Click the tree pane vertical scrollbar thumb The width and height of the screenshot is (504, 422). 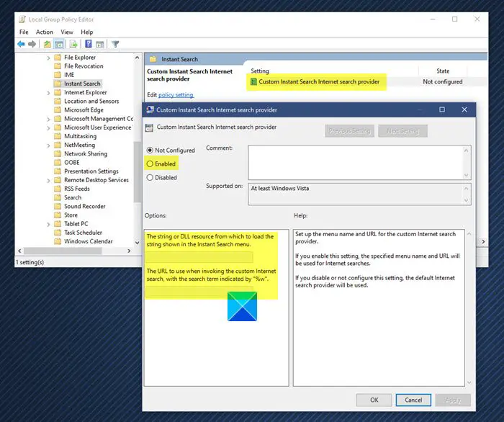(138, 172)
